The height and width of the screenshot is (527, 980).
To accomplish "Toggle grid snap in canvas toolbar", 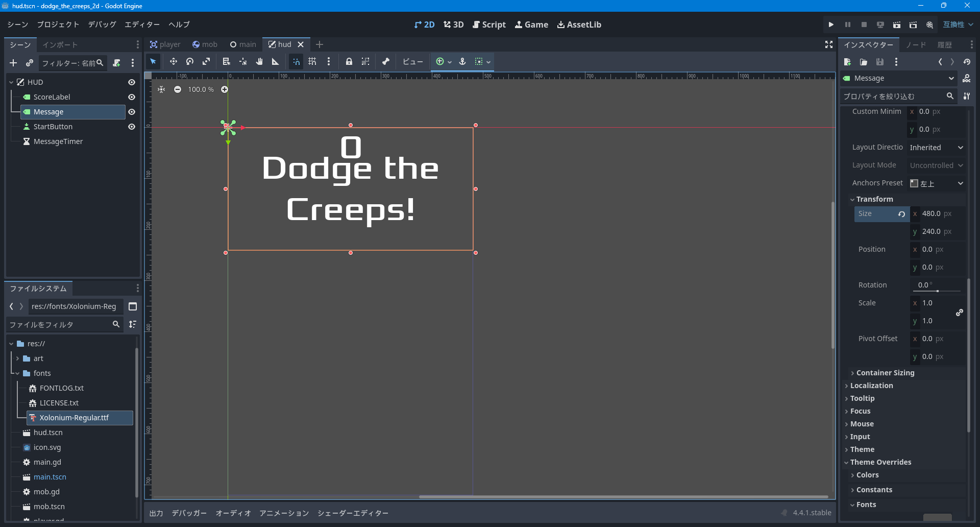I will 312,62.
